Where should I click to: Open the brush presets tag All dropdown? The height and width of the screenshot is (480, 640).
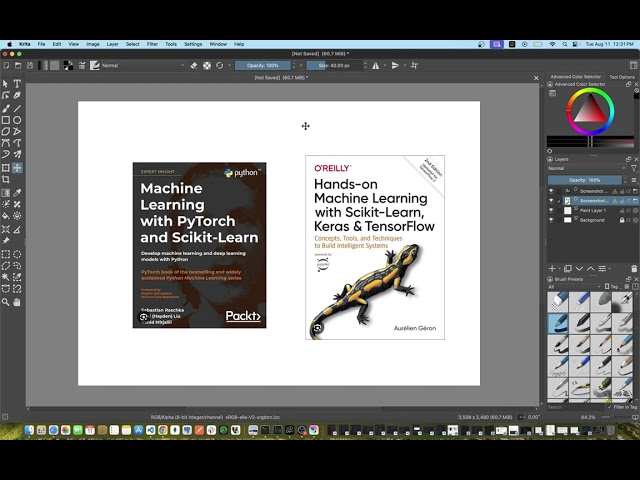pyautogui.click(x=574, y=287)
